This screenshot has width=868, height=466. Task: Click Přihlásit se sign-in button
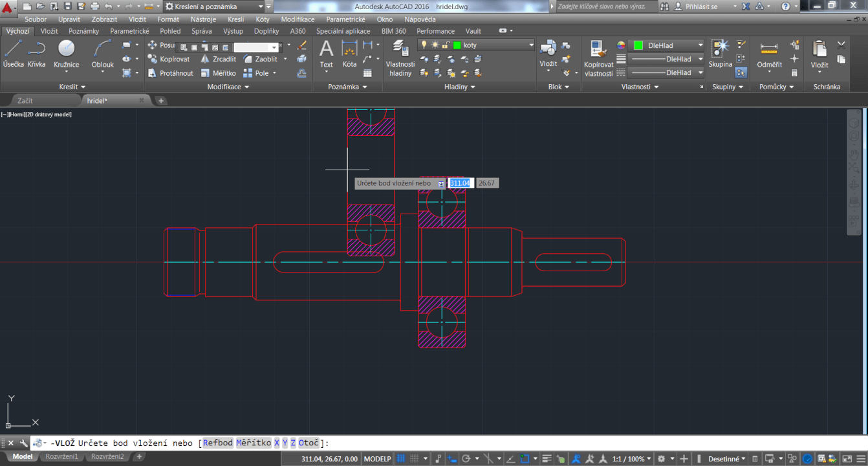[701, 6]
